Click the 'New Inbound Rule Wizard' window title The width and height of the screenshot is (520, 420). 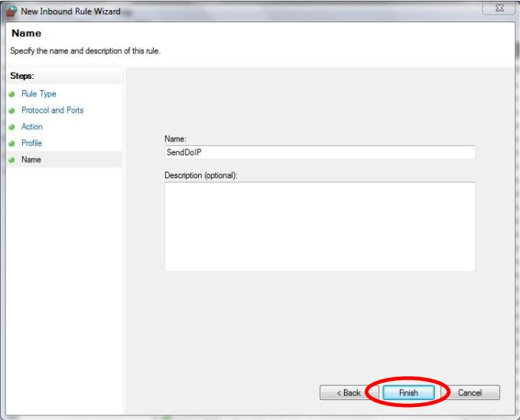tap(70, 11)
